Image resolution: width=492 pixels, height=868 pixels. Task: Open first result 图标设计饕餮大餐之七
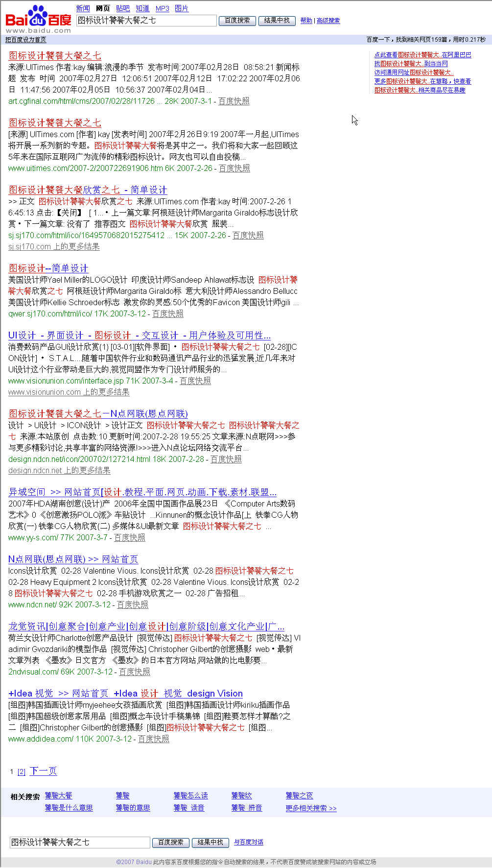[55, 55]
